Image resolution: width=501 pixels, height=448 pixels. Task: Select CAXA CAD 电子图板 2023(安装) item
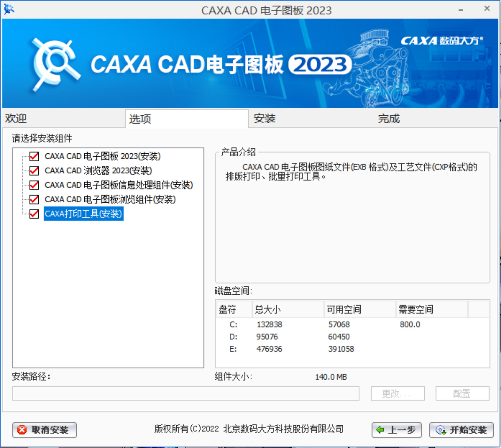coord(102,156)
